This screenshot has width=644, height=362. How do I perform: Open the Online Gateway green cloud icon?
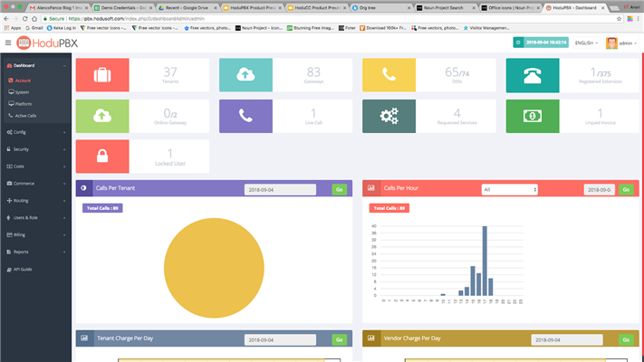[x=102, y=116]
